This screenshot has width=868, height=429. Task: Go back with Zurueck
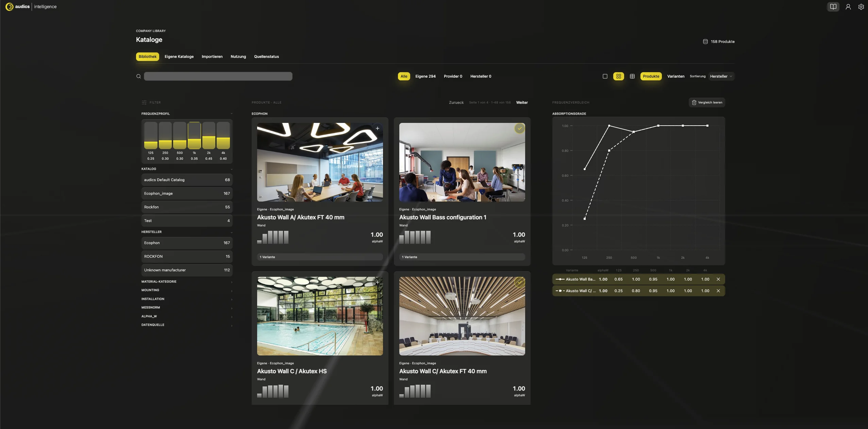[x=456, y=102]
